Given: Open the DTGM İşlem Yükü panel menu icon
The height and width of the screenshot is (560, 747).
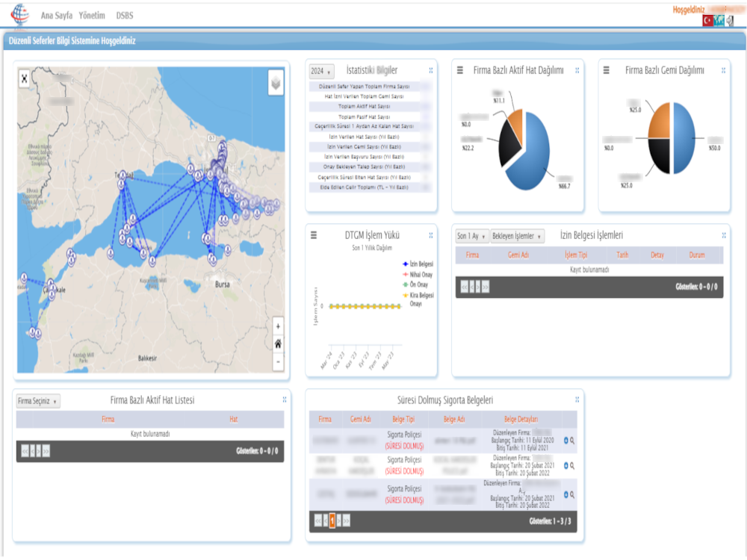Looking at the screenshot, I should [x=314, y=234].
